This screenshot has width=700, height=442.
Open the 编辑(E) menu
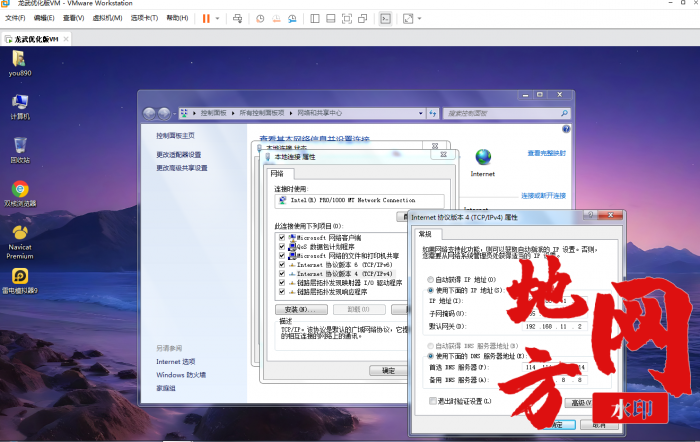44,18
